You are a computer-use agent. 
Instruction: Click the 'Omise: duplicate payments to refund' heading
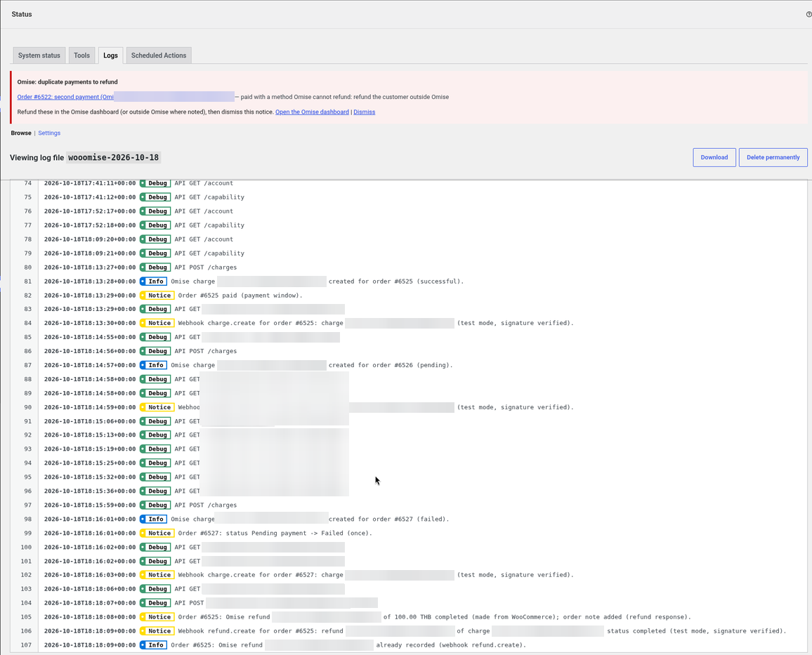(67, 81)
